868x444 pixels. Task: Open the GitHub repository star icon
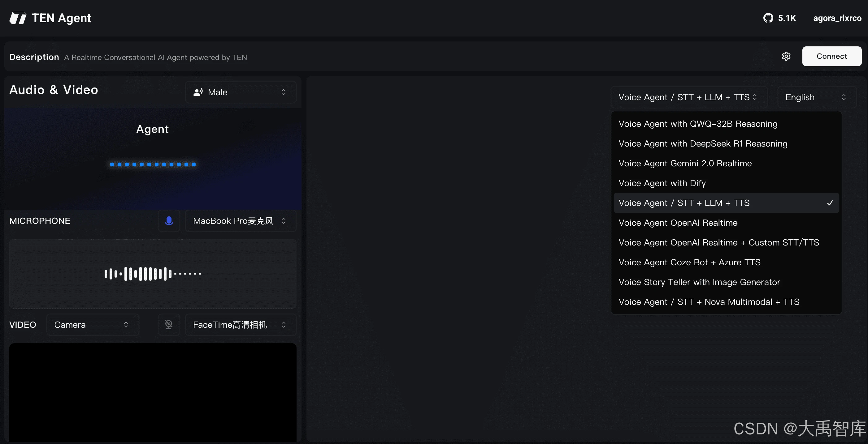[x=768, y=18]
